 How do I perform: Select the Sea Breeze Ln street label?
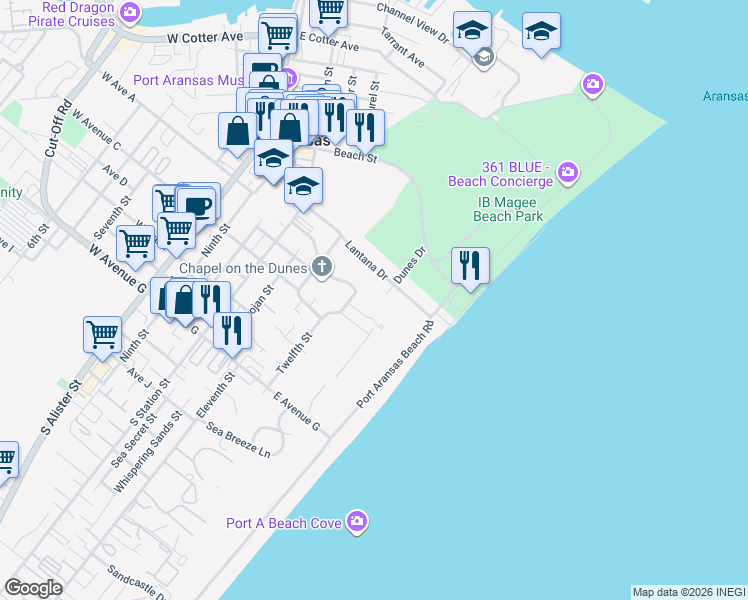(238, 440)
